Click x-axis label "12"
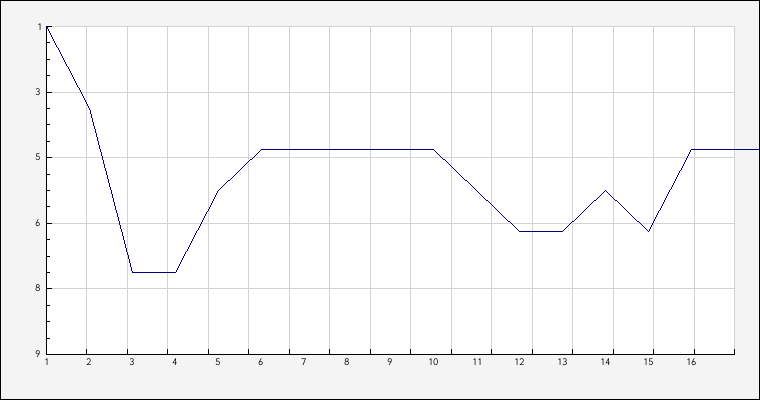Viewport: 760px width, 400px height. click(x=520, y=362)
